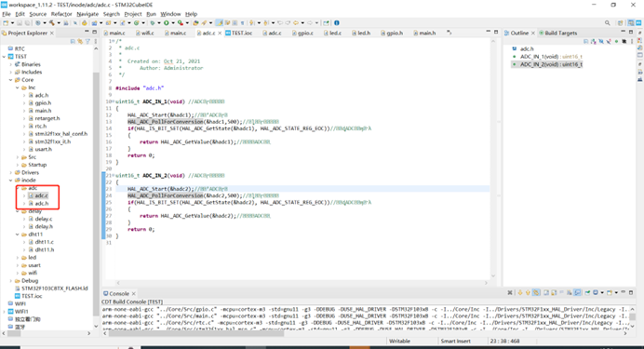Toggle Pin Console button
This screenshot has height=349, width=644.
tap(587, 292)
